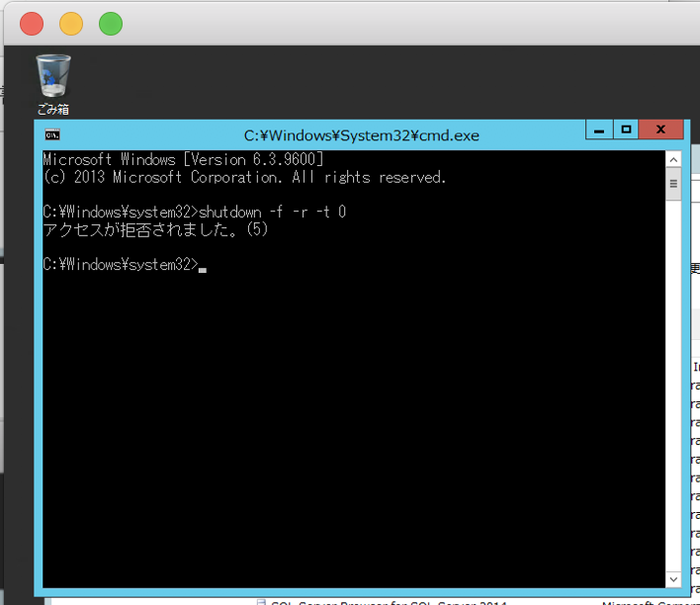This screenshot has height=605, width=700.
Task: Click the cmd scrollbar thumb
Action: pos(673,184)
